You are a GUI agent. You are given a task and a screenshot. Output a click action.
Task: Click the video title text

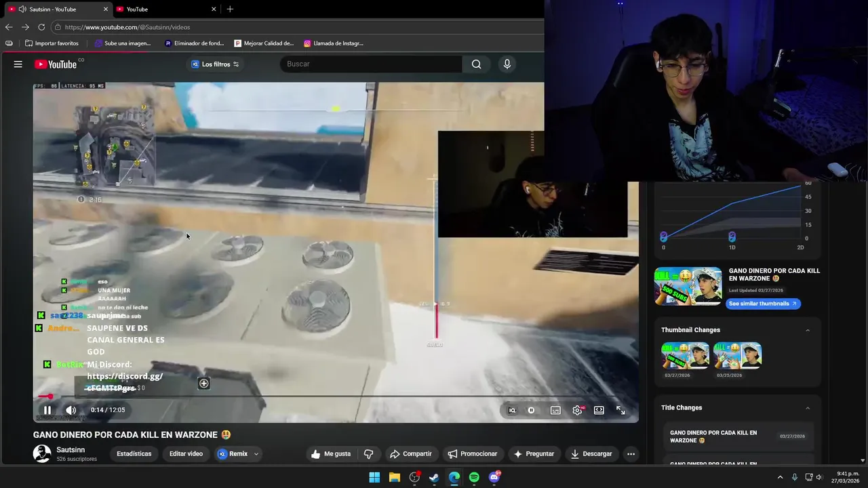pyautogui.click(x=132, y=435)
